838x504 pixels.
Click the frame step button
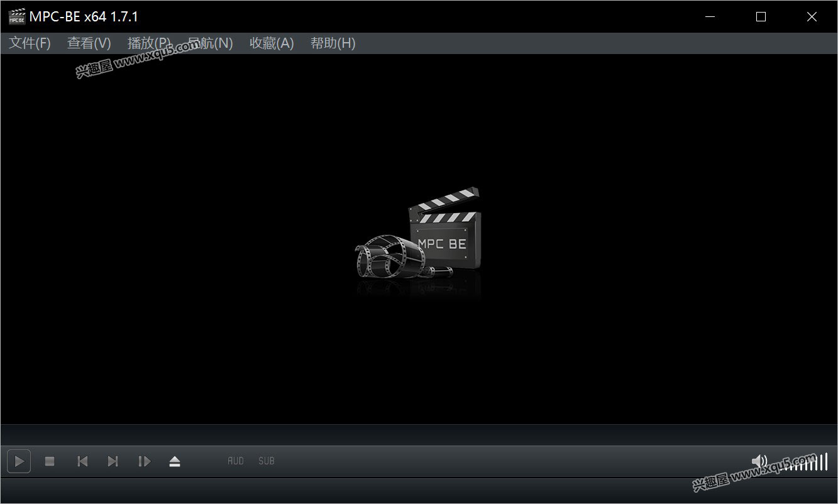[144, 461]
